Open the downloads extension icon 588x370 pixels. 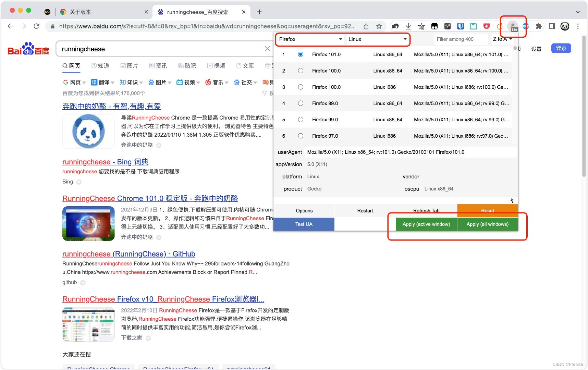click(x=408, y=26)
